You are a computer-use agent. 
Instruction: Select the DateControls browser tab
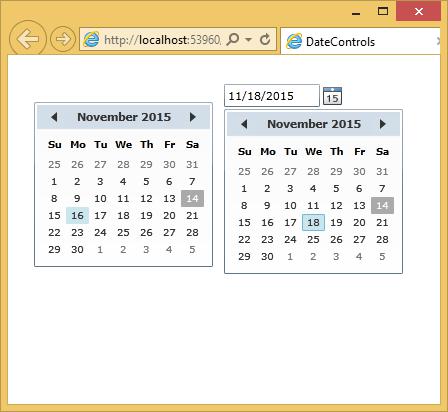[361, 42]
